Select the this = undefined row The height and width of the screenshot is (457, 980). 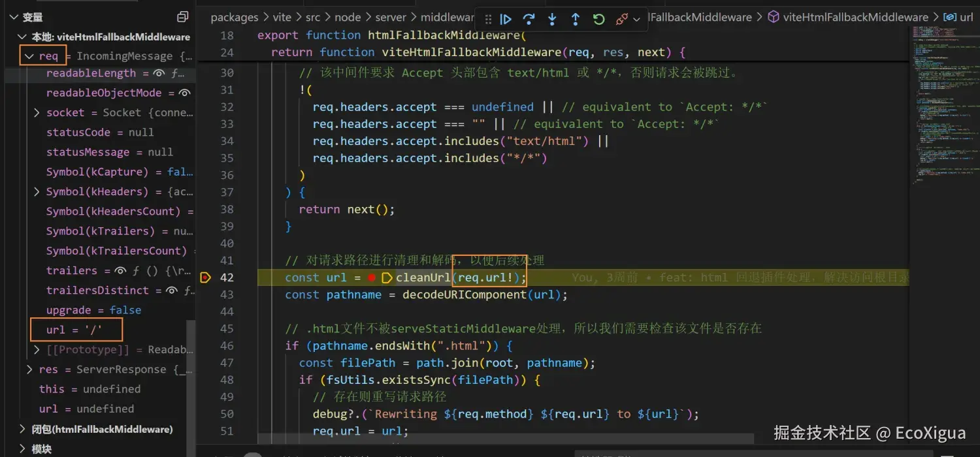(100, 389)
